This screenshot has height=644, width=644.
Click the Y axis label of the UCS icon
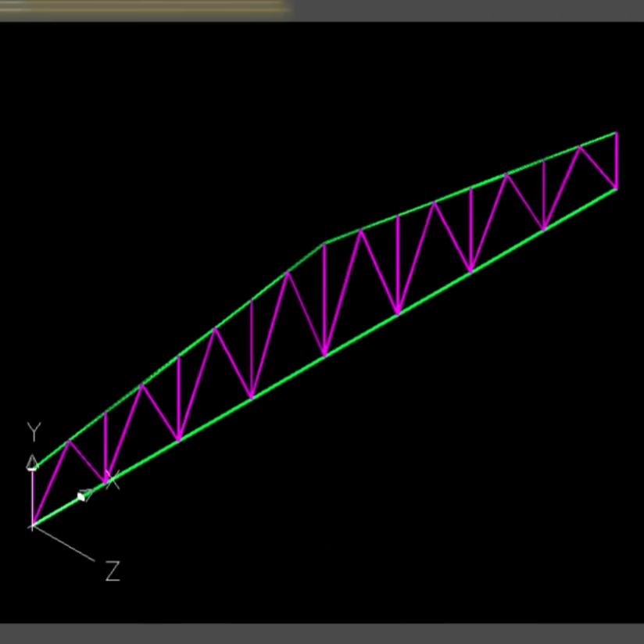[x=34, y=431]
